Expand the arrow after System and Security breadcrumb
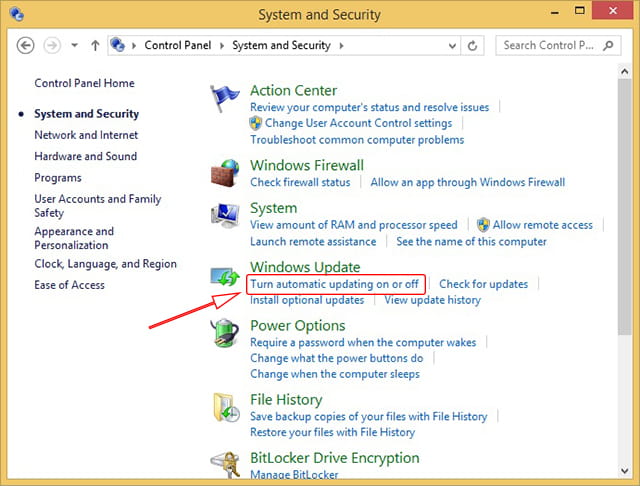Viewport: 640px width, 486px height. 341,45
